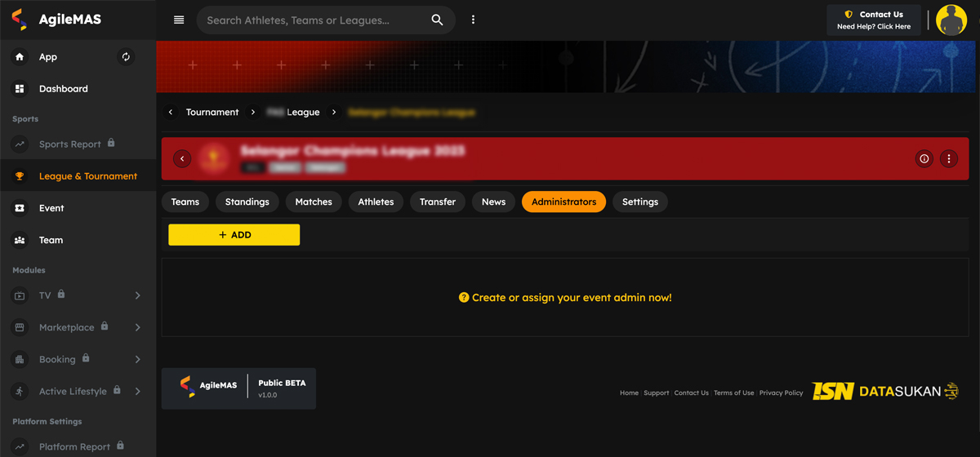The height and width of the screenshot is (457, 980).
Task: Open Dashboard from the sidebar
Action: point(63,89)
